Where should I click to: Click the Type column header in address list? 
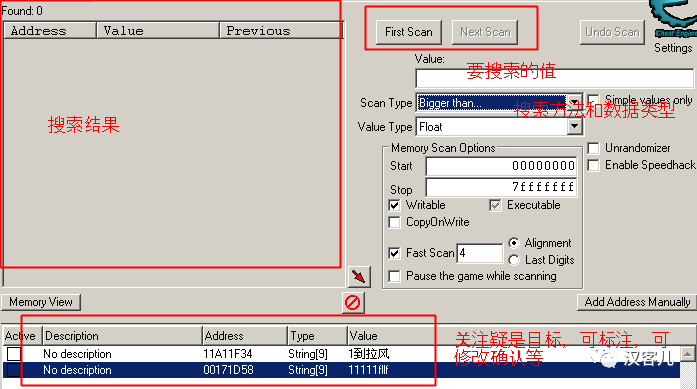pos(317,336)
